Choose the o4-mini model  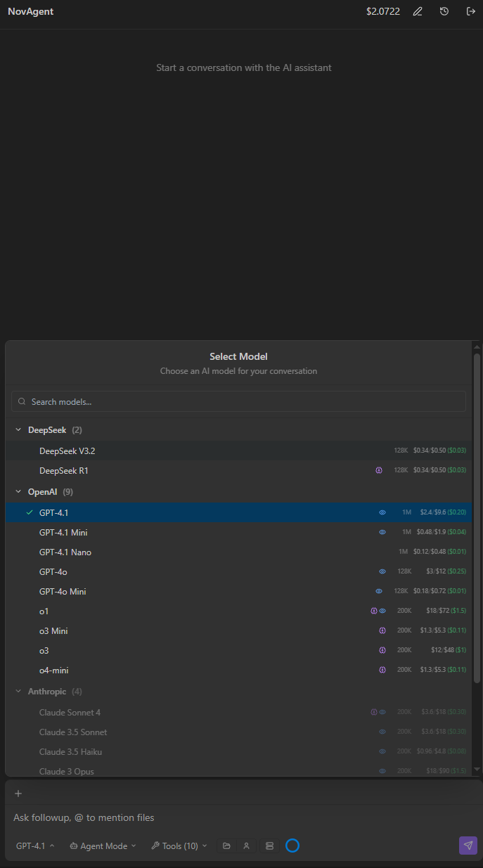click(x=239, y=670)
